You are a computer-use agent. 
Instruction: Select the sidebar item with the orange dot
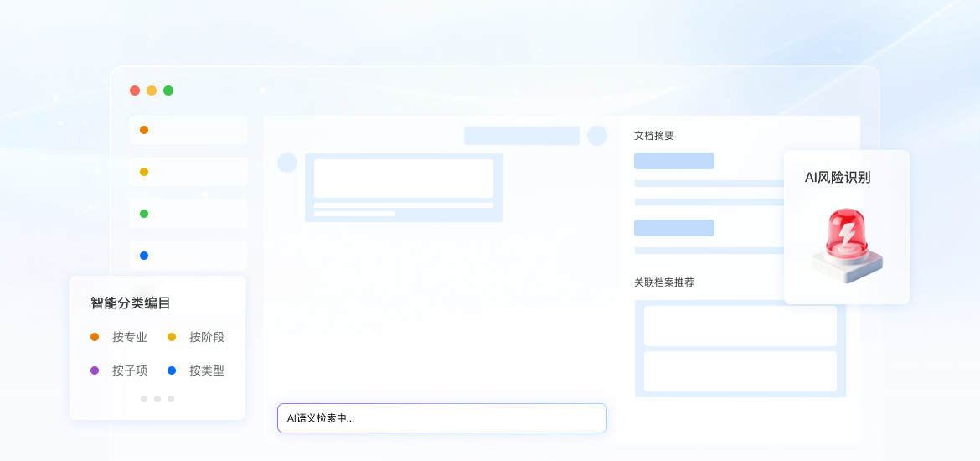(x=188, y=130)
